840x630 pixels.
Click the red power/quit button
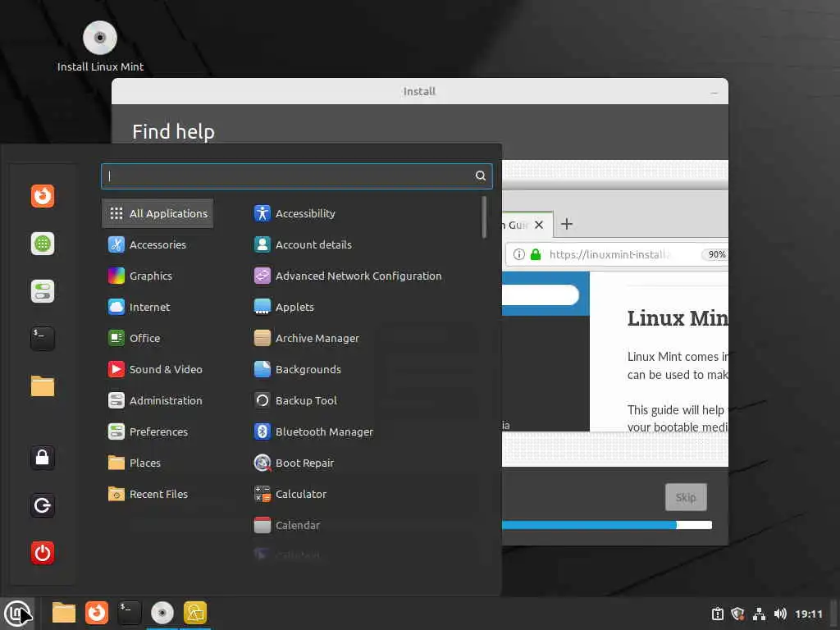point(43,553)
